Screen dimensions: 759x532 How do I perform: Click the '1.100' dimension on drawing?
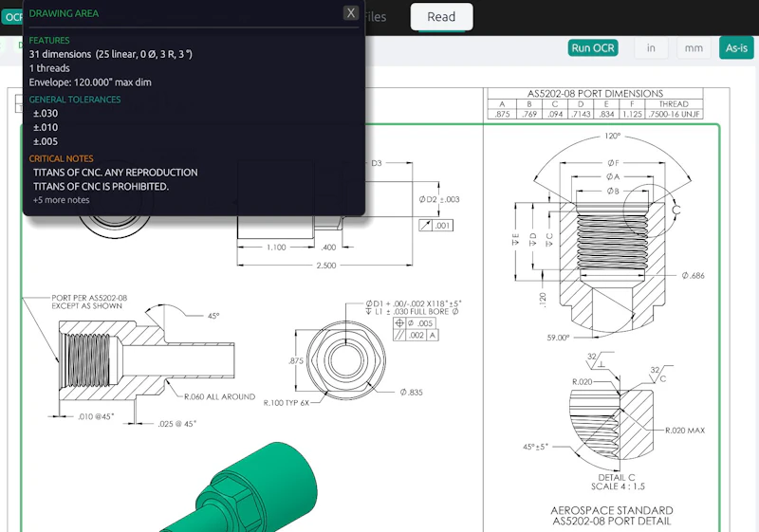(x=276, y=248)
